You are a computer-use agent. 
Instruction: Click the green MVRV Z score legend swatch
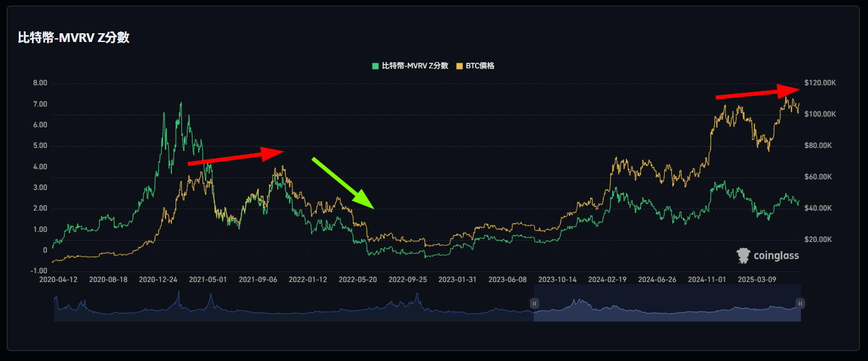[375, 66]
